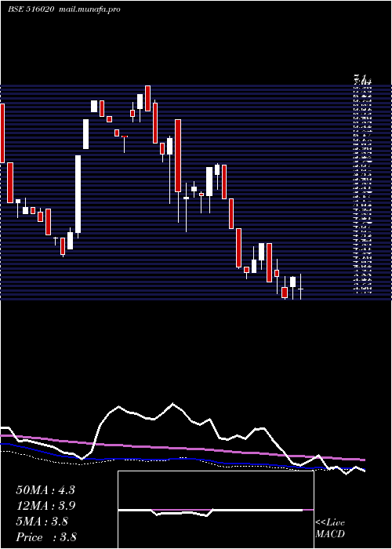Screen dimensions: 392x549
Task: Click the 50MA : 4.3 readout
Action: pyautogui.click(x=45, y=490)
